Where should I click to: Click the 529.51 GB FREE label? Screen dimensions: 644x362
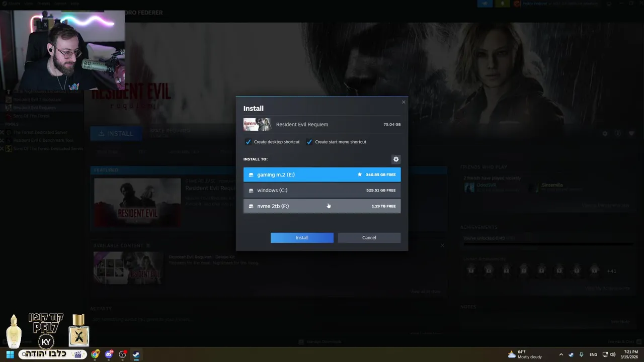(x=381, y=191)
